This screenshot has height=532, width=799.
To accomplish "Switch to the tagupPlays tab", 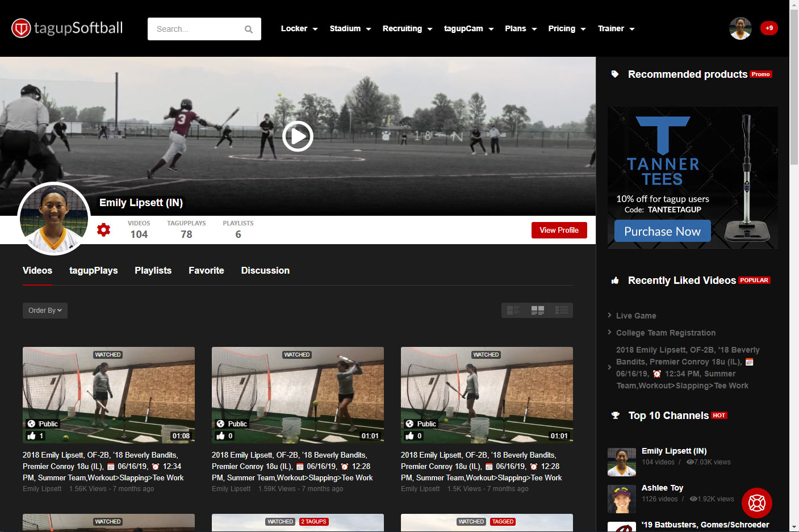I will tap(93, 271).
